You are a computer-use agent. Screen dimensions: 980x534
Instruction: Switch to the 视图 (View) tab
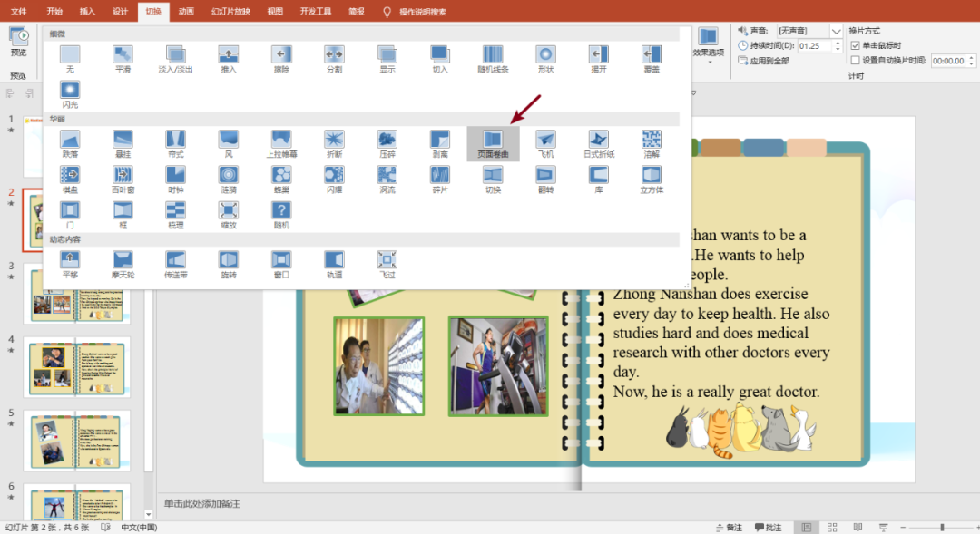[275, 11]
